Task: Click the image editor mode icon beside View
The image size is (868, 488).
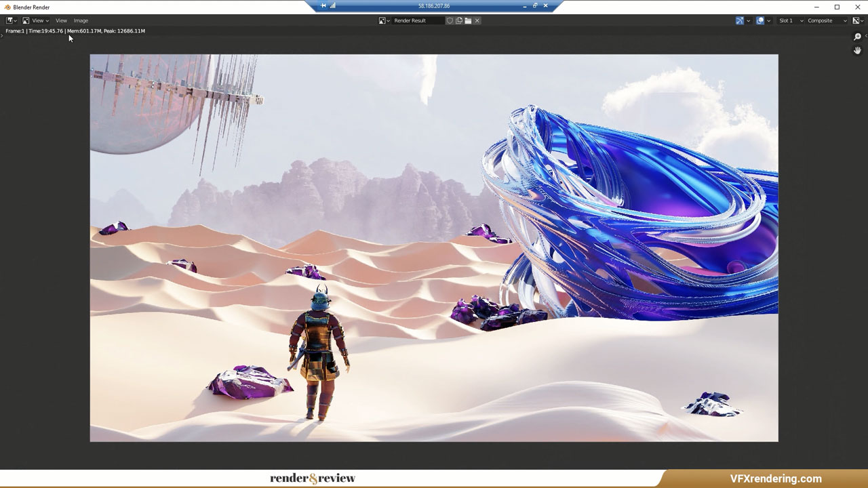Action: 26,20
